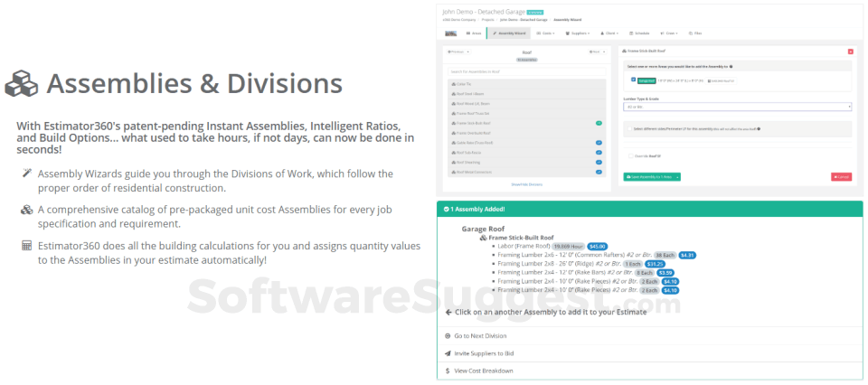The width and height of the screenshot is (868, 385).
Task: Click the 38 Each badge for Common Rafters
Action: point(666,255)
